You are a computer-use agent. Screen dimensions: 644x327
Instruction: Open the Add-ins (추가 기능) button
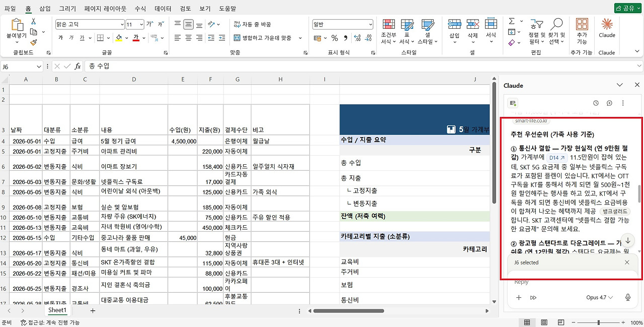pyautogui.click(x=582, y=32)
